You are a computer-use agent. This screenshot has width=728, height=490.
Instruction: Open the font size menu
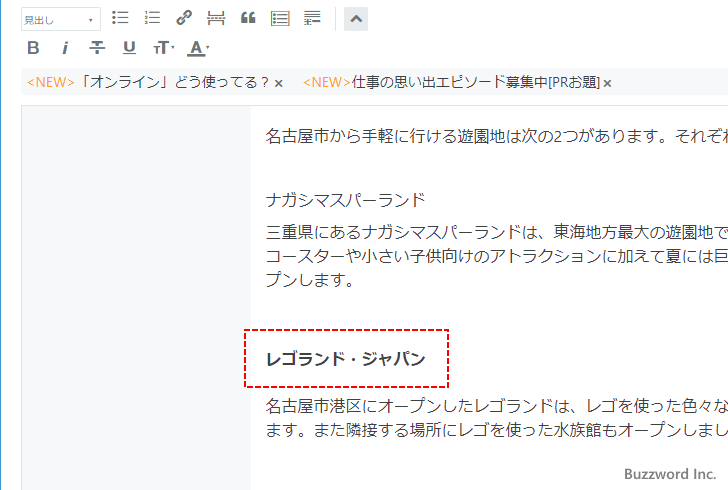click(x=163, y=48)
